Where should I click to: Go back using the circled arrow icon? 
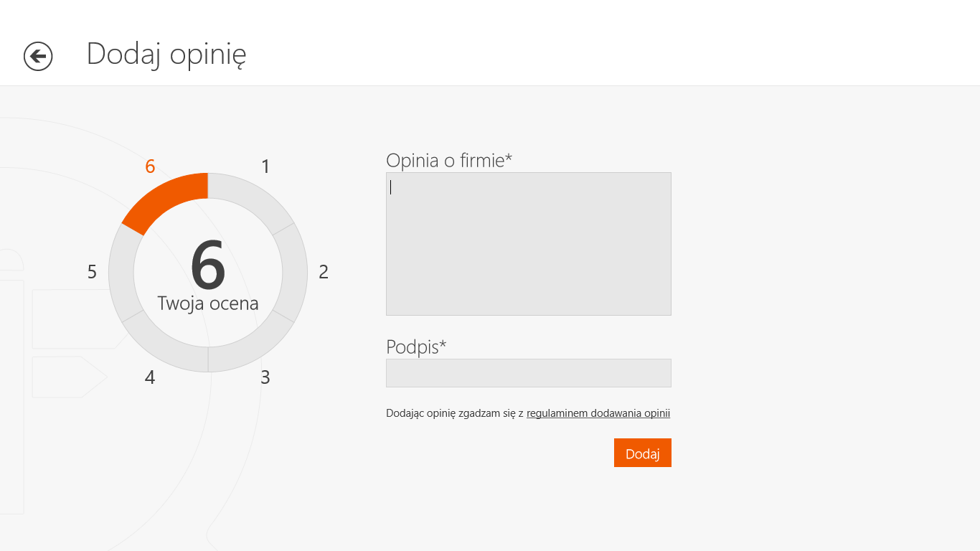38,56
